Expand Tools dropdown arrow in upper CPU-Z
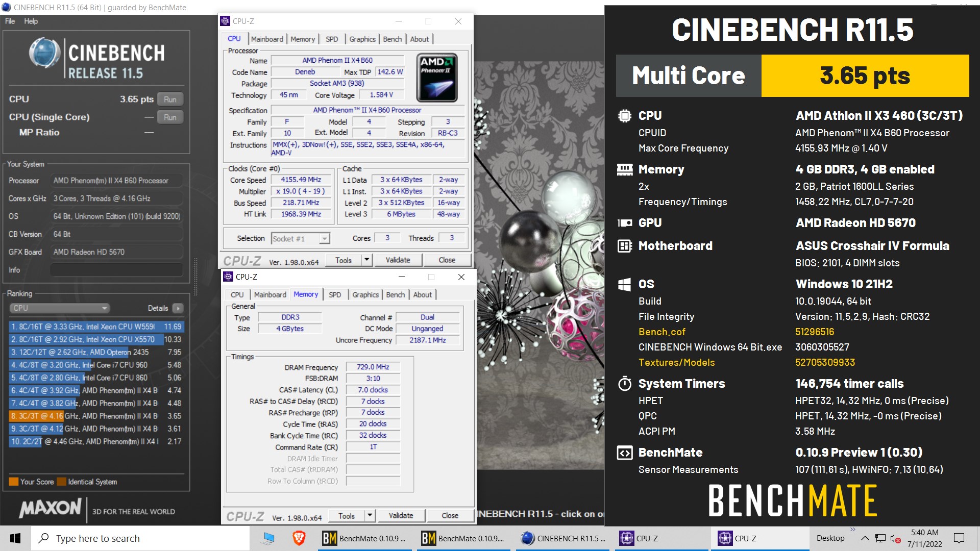The height and width of the screenshot is (551, 980). point(366,260)
